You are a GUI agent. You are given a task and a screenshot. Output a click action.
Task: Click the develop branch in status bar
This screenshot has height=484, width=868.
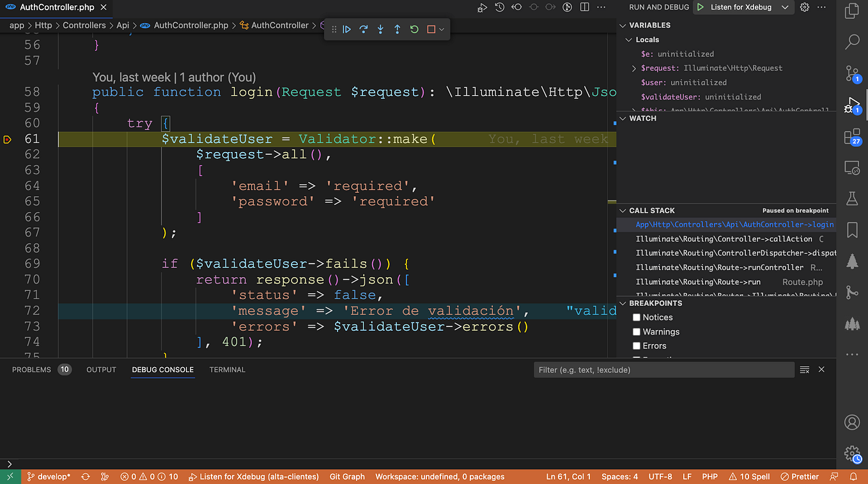(49, 476)
